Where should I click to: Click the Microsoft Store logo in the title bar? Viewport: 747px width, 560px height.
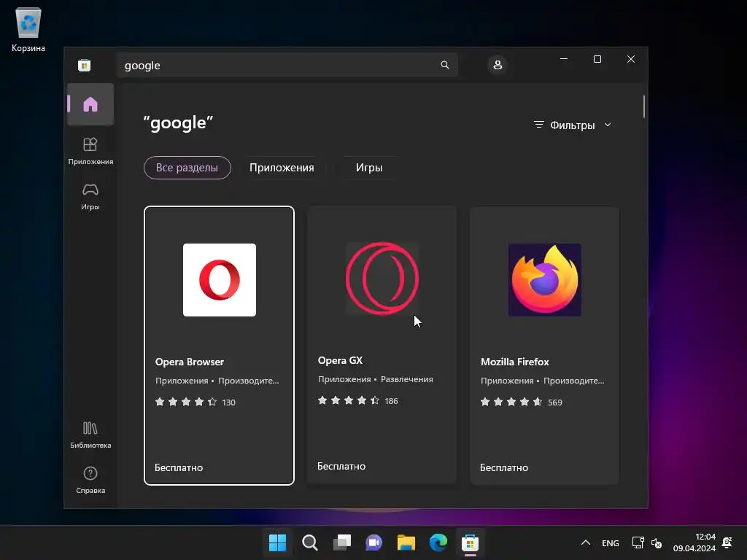(x=85, y=65)
